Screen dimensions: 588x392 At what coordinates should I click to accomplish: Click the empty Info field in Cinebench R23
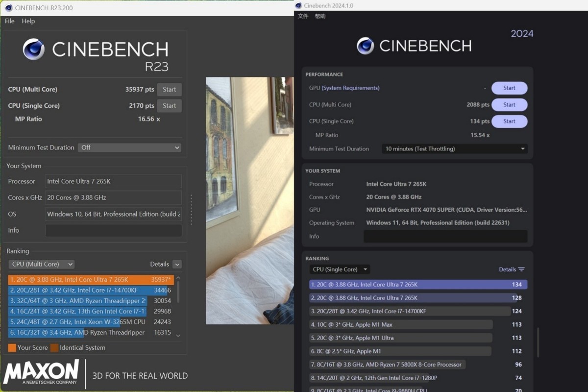(x=113, y=230)
